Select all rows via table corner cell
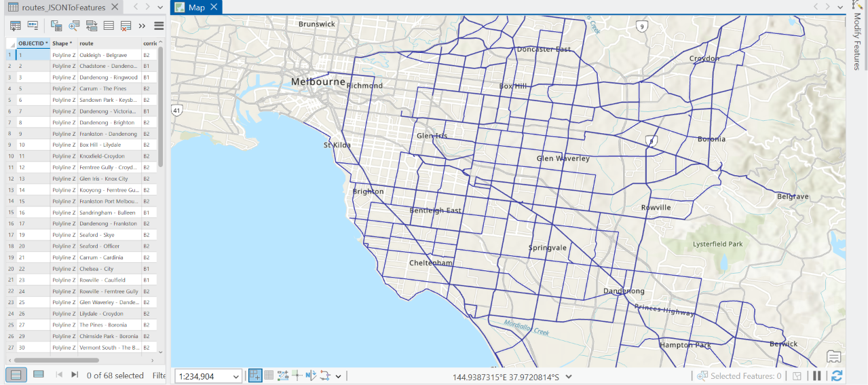This screenshot has height=385, width=868. coord(11,43)
